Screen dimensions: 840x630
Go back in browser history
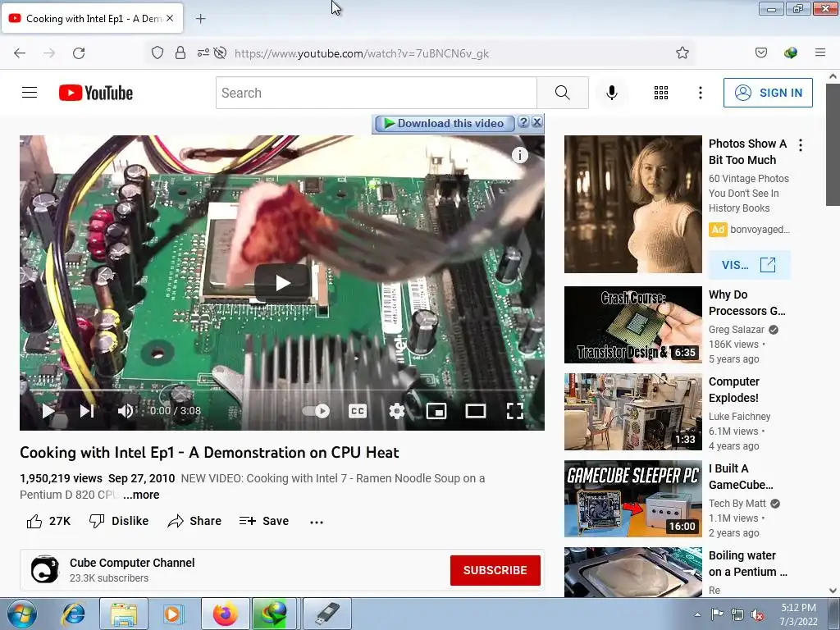pos(20,53)
